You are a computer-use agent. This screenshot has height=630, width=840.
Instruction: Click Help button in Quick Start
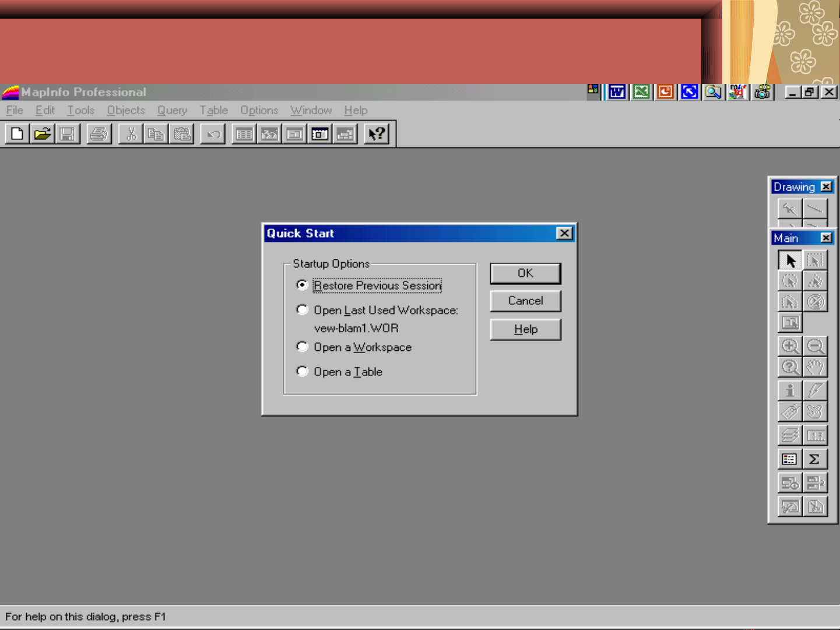tap(525, 329)
